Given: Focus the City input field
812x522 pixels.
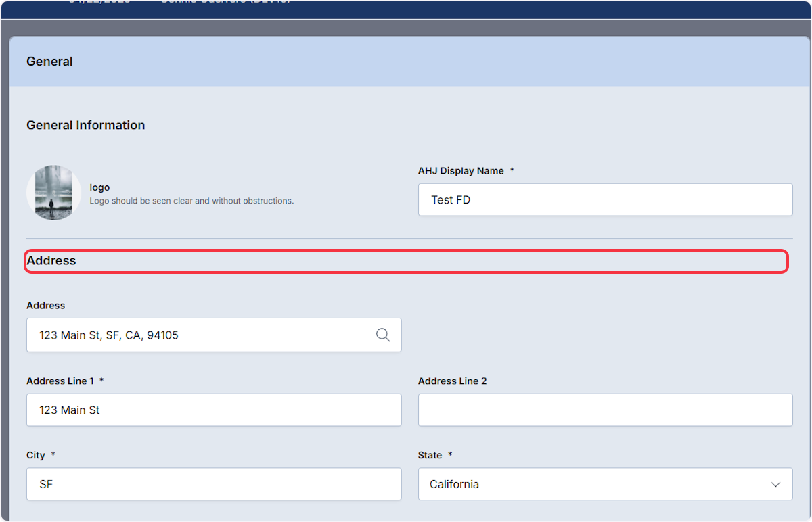Looking at the screenshot, I should [x=214, y=484].
